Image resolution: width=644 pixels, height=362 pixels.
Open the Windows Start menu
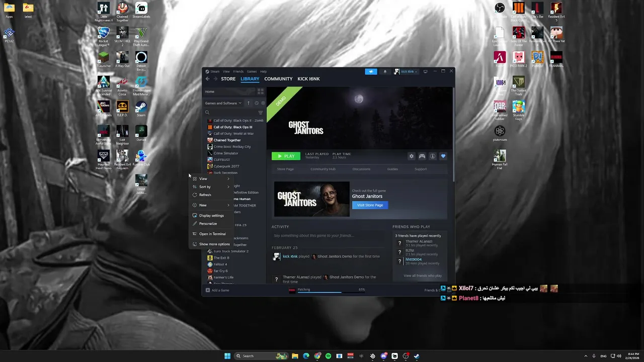click(227, 356)
